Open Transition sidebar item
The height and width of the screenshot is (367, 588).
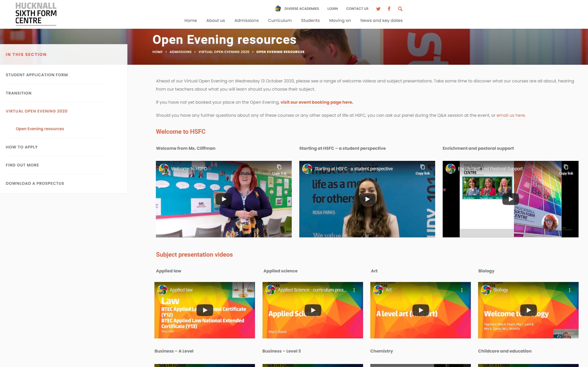[18, 93]
